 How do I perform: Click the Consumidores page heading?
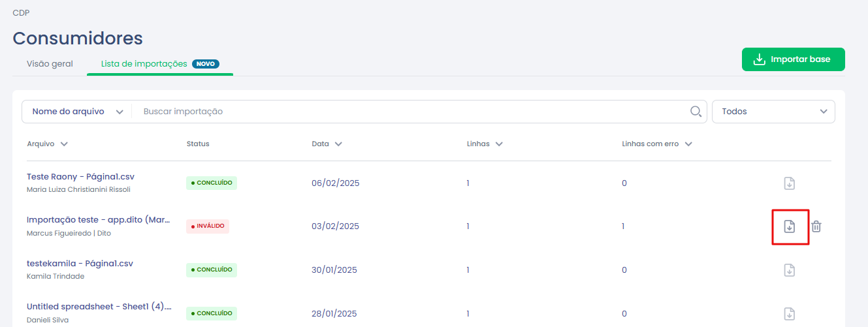[78, 38]
